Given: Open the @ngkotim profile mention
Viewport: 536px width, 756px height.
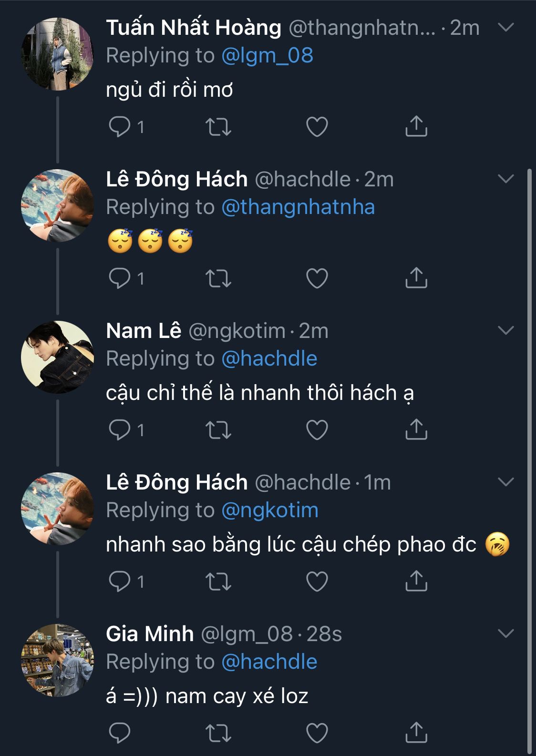Looking at the screenshot, I should 270,511.
